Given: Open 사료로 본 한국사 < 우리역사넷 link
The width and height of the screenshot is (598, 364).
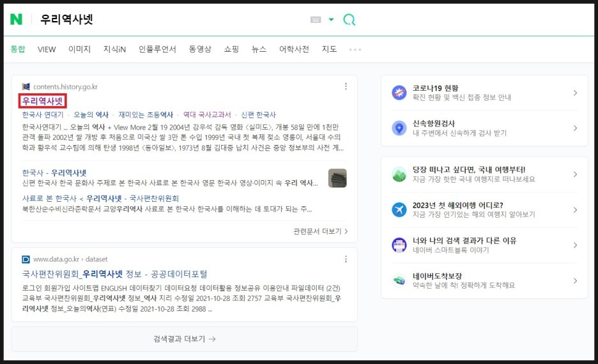Looking at the screenshot, I should pyautogui.click(x=100, y=198).
